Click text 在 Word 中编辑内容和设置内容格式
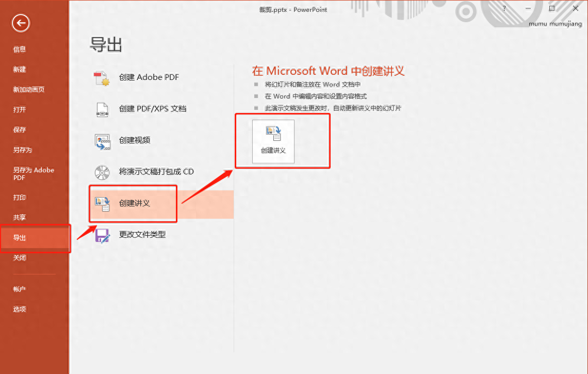 tap(316, 96)
